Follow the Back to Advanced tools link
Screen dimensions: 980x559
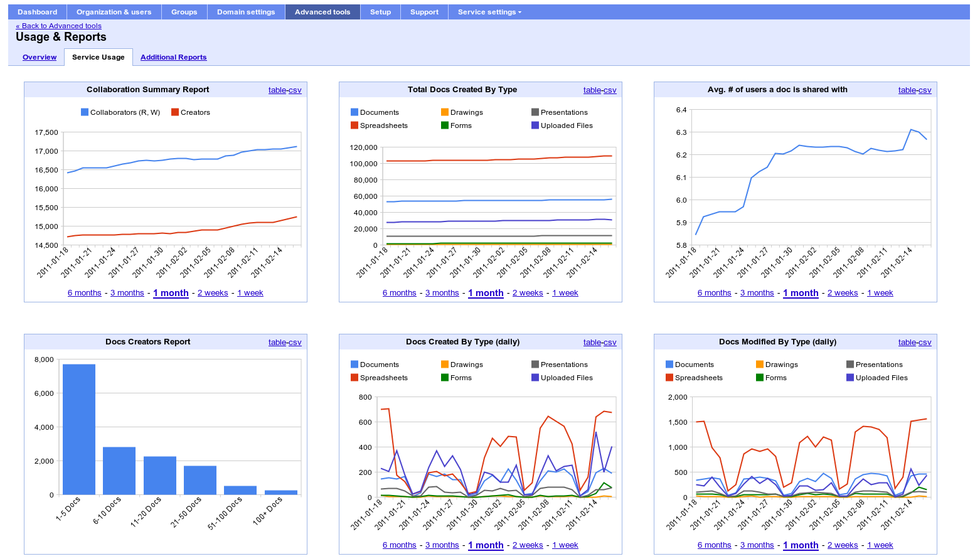pos(58,26)
